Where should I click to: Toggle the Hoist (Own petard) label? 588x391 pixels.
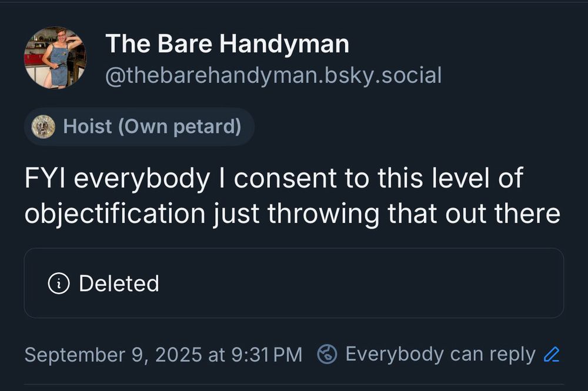pos(138,126)
